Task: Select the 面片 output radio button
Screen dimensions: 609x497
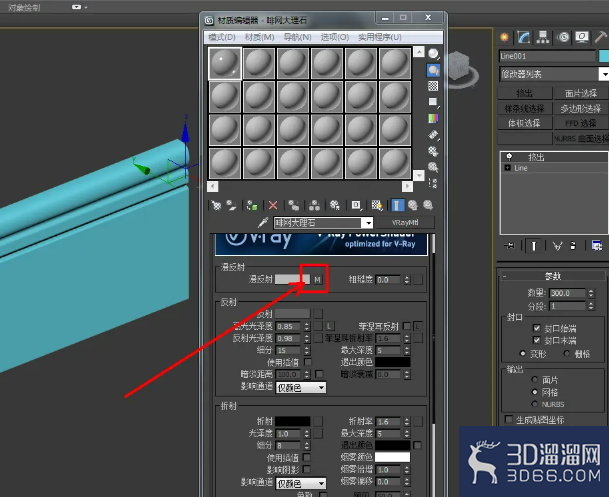Action: coord(535,379)
